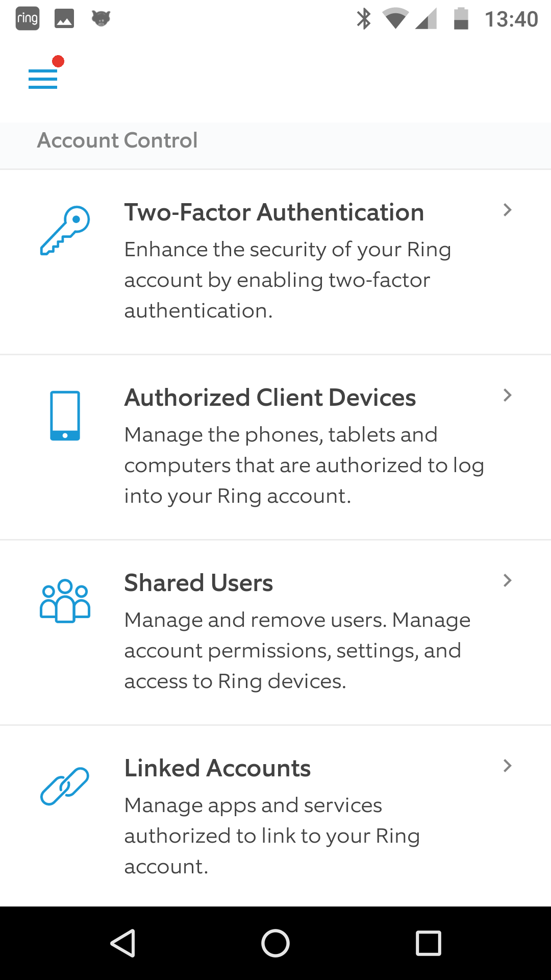Tap the Bluetooth icon in status bar

click(363, 19)
